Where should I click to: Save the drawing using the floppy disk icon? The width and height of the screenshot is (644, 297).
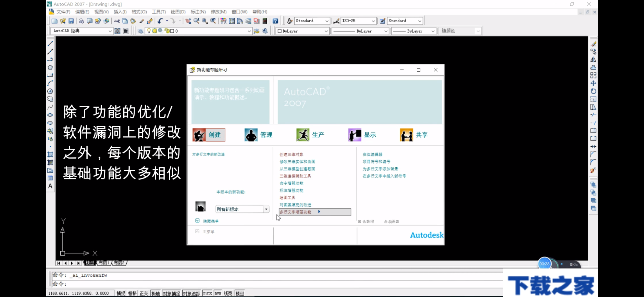[71, 21]
